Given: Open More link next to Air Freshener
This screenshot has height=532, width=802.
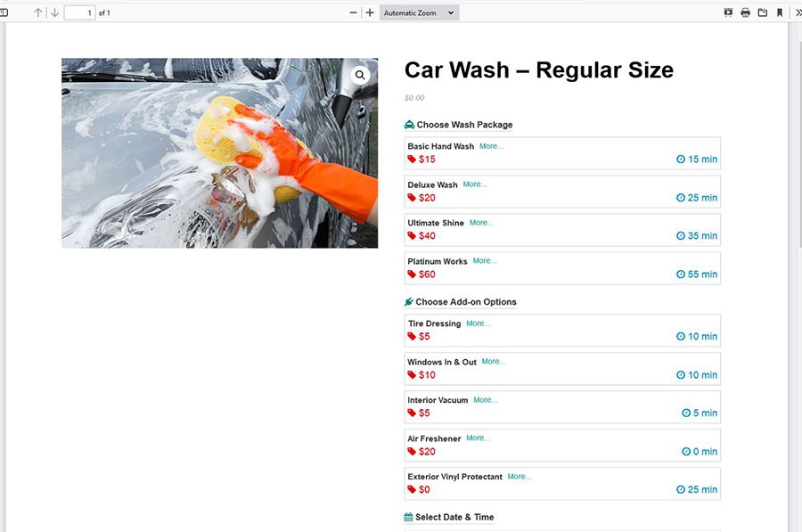Looking at the screenshot, I should pyautogui.click(x=479, y=438).
